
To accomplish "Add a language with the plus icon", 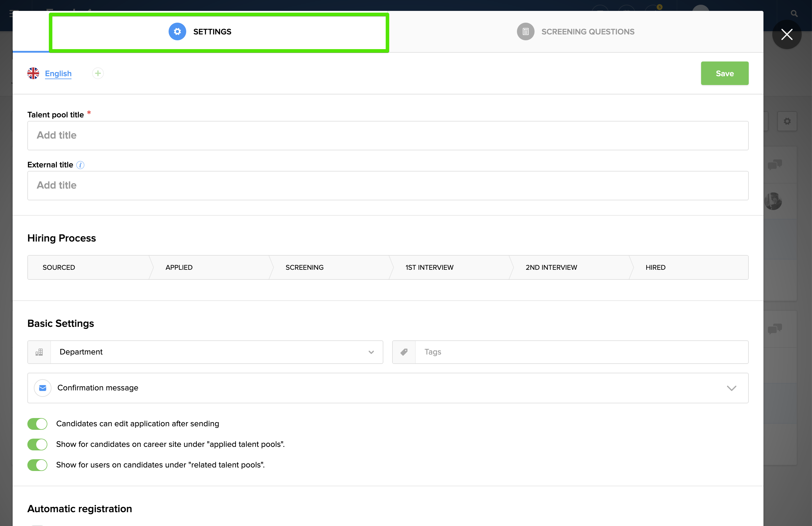I will (x=98, y=73).
